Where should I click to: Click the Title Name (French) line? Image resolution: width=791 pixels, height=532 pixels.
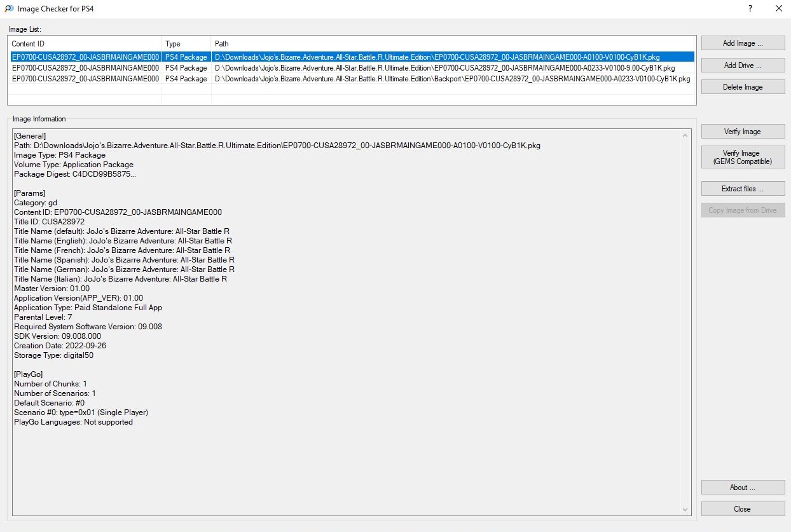tap(122, 250)
